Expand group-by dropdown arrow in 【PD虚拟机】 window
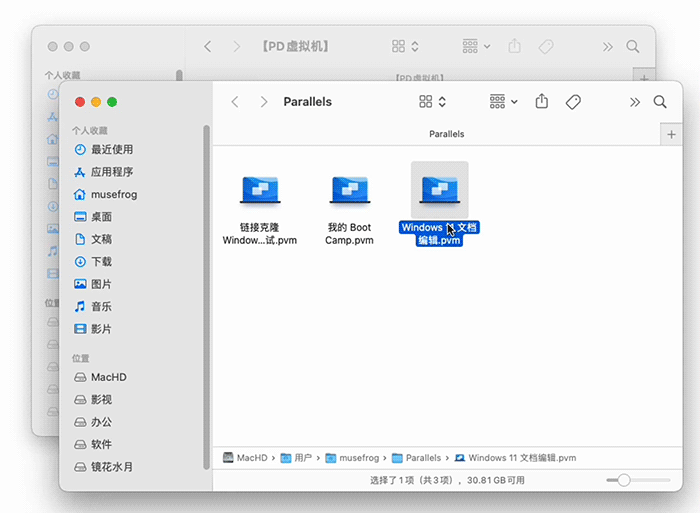The image size is (700, 513). (487, 46)
